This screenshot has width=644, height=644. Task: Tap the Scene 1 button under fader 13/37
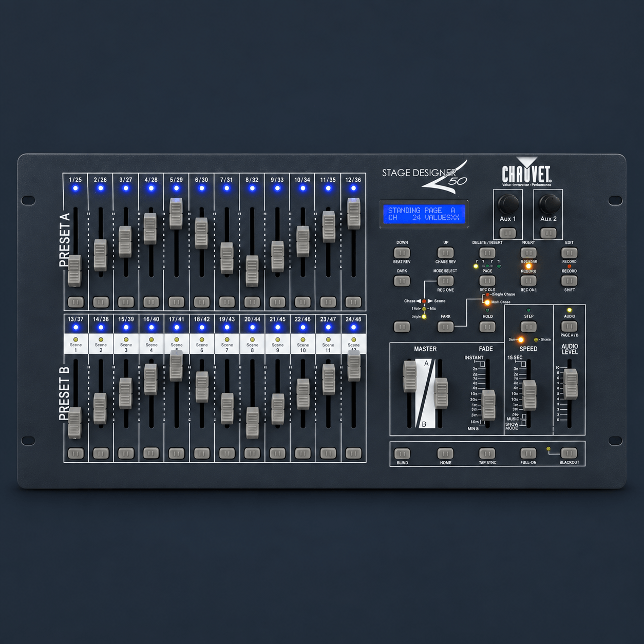point(75,453)
